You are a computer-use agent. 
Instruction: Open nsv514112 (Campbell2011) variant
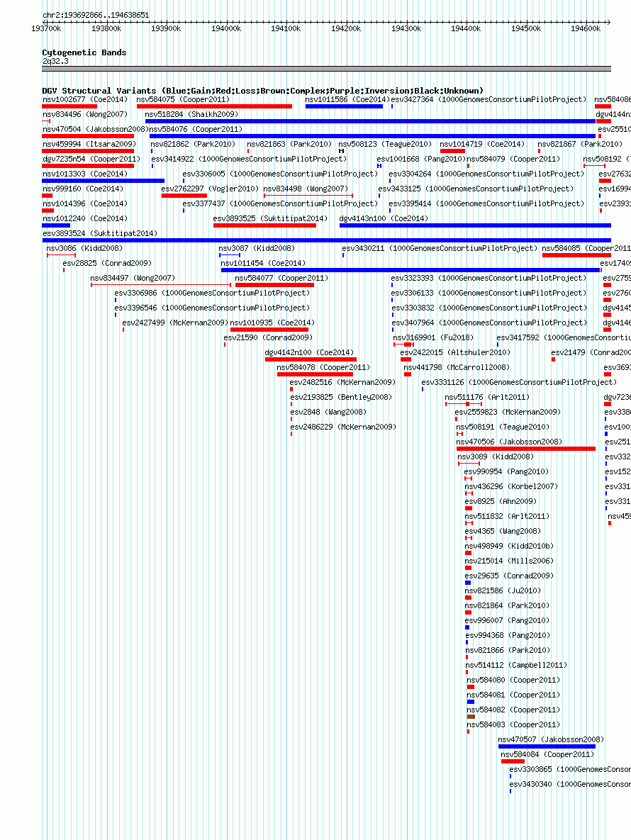(516, 666)
